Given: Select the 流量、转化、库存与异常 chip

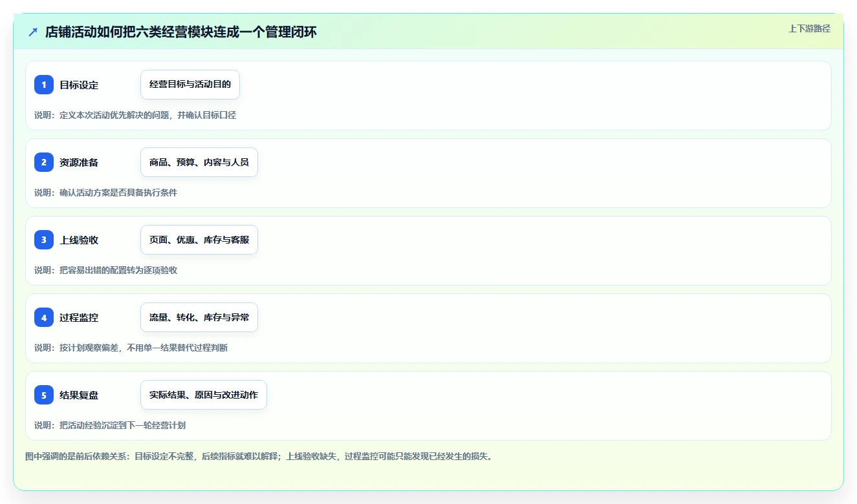Looking at the screenshot, I should [x=199, y=317].
